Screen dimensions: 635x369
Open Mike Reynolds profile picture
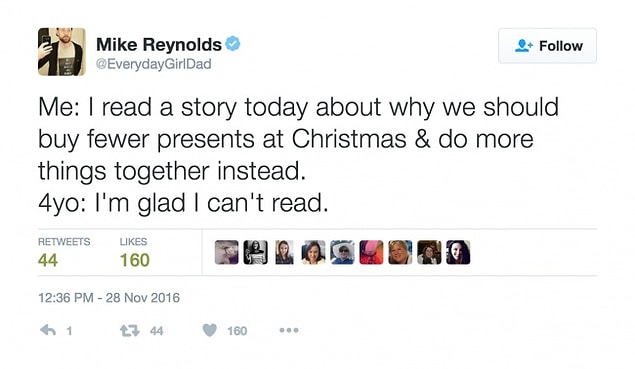tap(62, 52)
